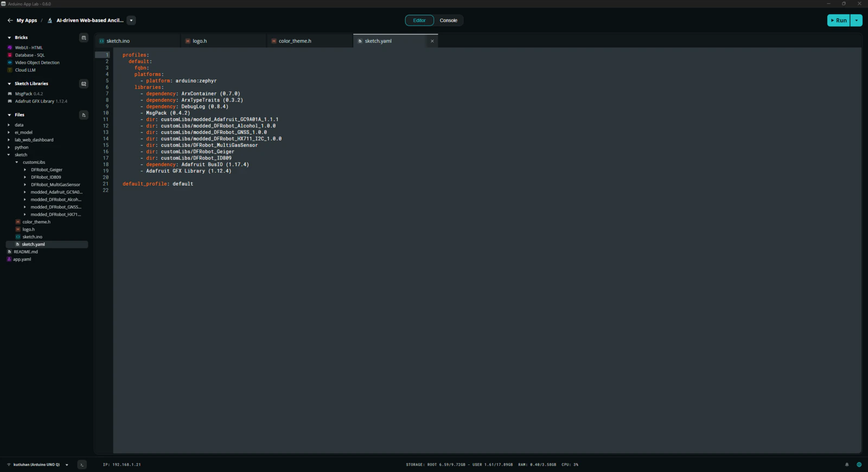868x472 pixels.
Task: Open the terminal icon in status bar
Action: pos(82,464)
